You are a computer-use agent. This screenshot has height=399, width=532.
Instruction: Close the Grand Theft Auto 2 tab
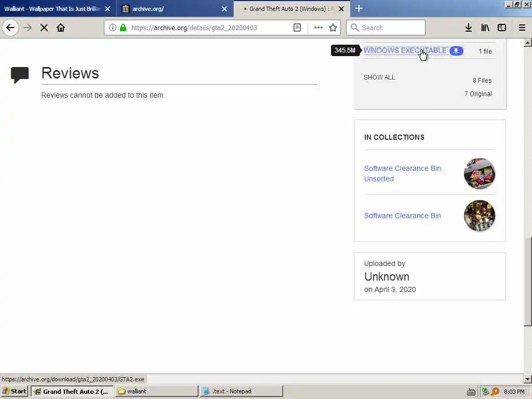341,9
